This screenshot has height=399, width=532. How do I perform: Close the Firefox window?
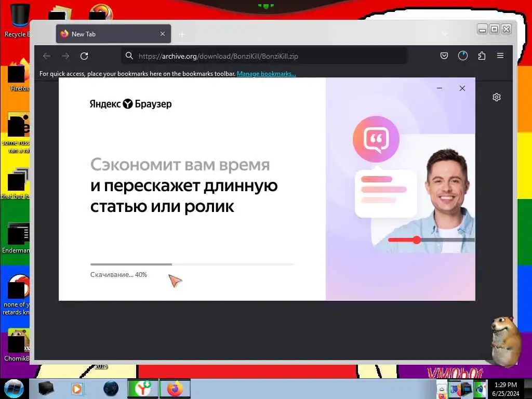coord(506,30)
